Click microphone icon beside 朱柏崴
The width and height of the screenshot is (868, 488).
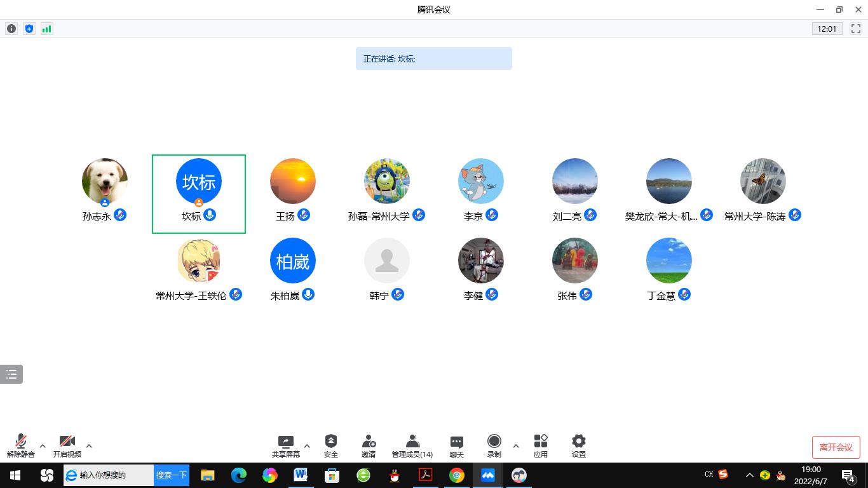point(308,294)
